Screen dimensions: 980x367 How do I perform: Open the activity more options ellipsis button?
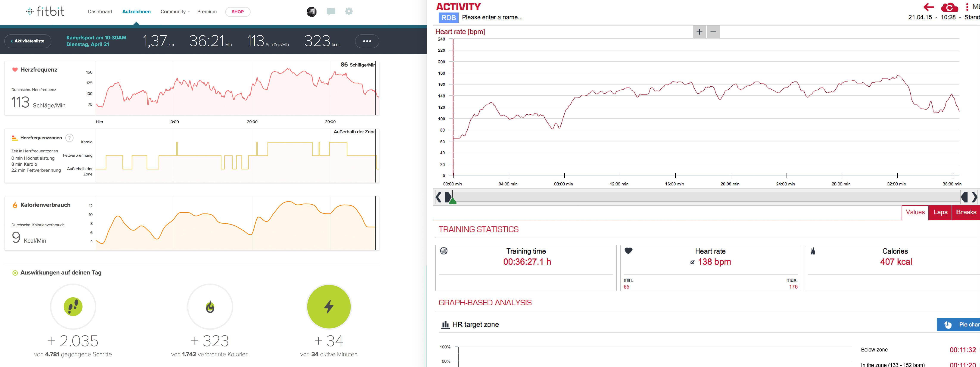point(367,41)
